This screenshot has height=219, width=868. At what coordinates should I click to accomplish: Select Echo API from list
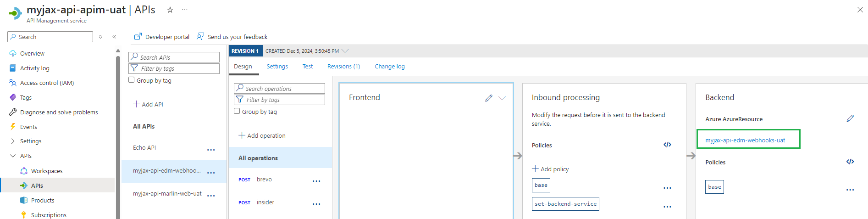point(144,147)
